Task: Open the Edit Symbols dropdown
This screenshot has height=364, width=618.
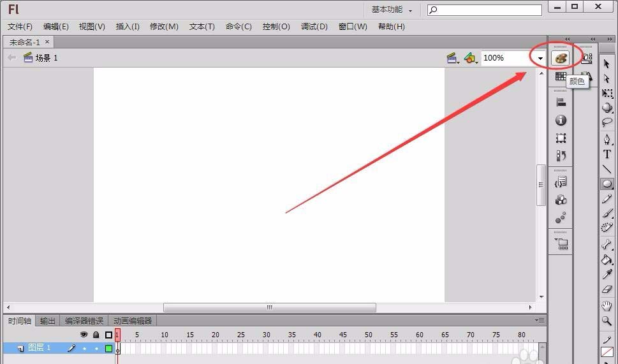Action: click(471, 58)
